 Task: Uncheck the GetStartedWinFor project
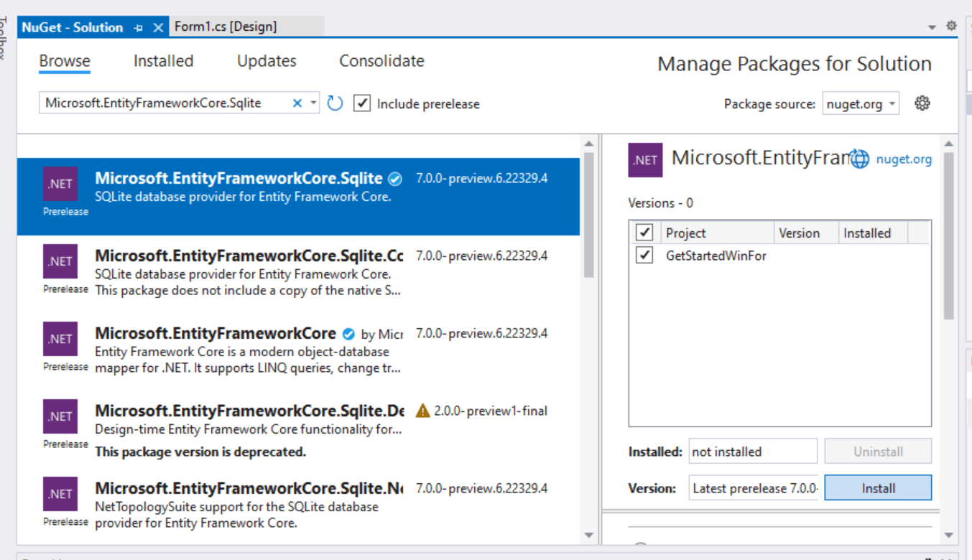[644, 255]
